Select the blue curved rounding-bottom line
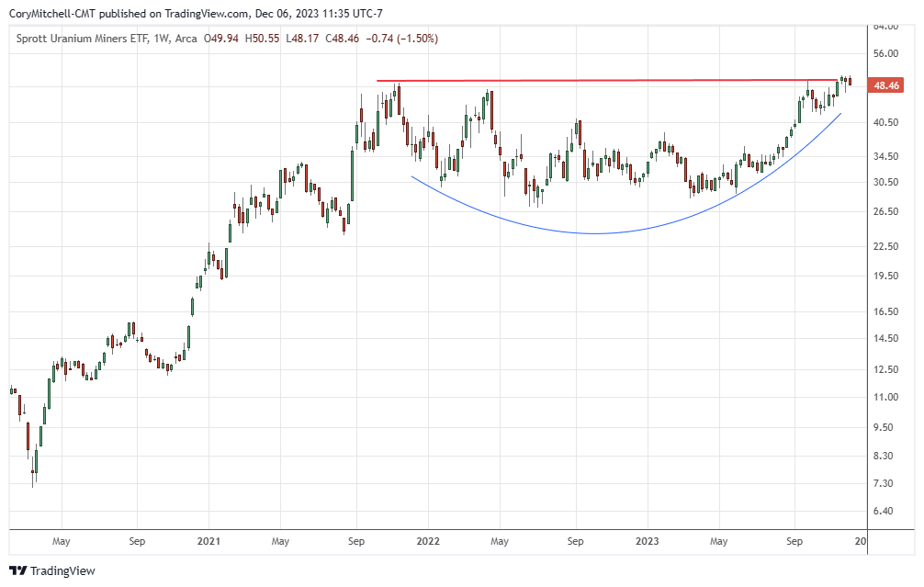The height and width of the screenshot is (587, 924). tap(595, 233)
